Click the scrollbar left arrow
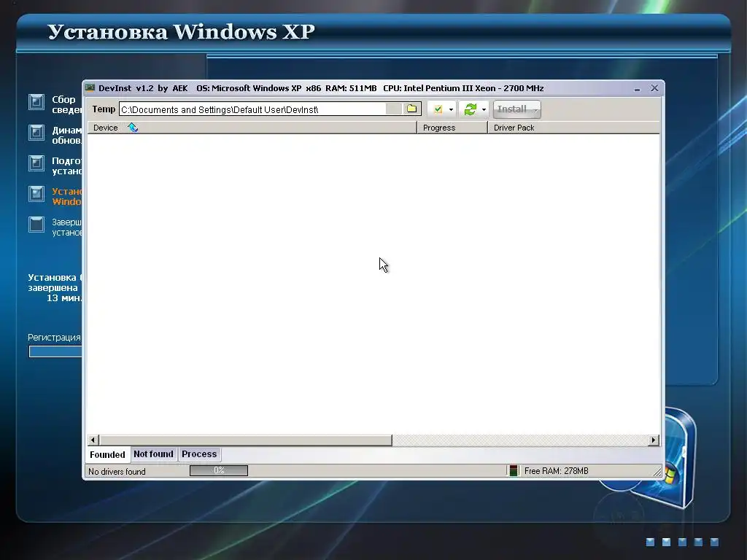 click(93, 440)
